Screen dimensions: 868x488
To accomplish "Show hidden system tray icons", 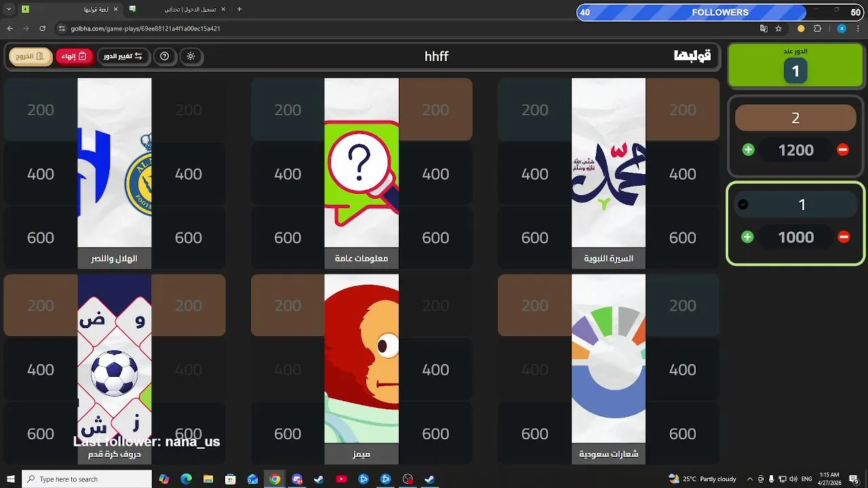I will [749, 479].
